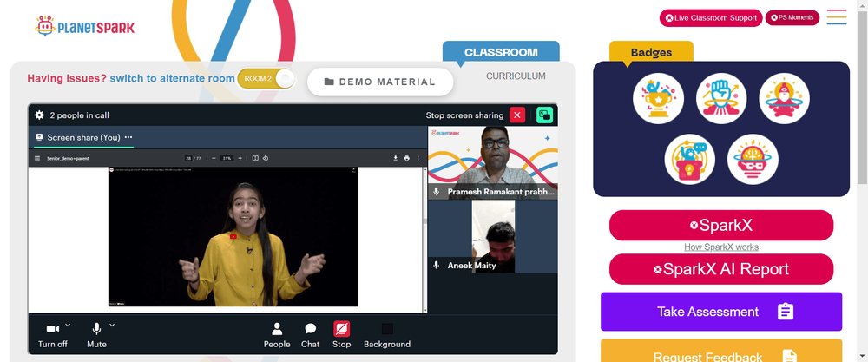Click the shared video of girl in yellow
This screenshot has width=868, height=362.
pyautogui.click(x=233, y=236)
